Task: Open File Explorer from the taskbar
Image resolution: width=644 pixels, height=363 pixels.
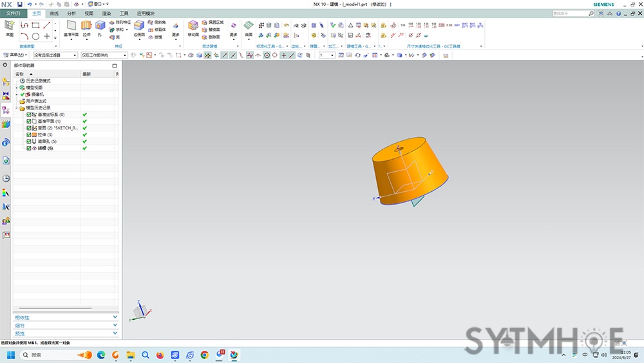Action: 130,355
